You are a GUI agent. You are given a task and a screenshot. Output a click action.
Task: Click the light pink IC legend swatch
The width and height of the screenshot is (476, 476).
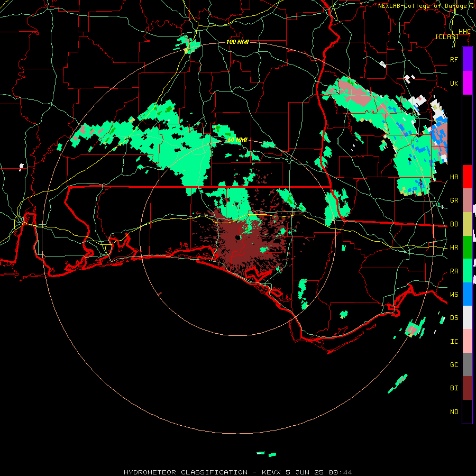[467, 341]
